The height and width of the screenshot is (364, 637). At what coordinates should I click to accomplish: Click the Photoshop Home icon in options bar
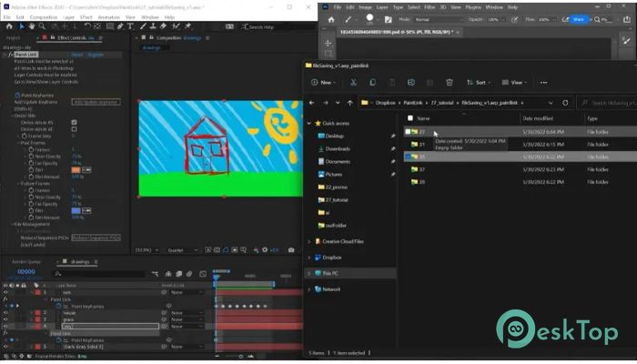331,19
